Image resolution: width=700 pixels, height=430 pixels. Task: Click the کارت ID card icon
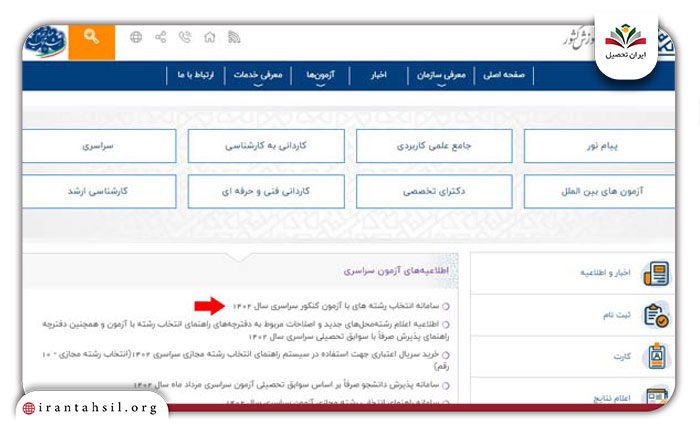(x=656, y=356)
